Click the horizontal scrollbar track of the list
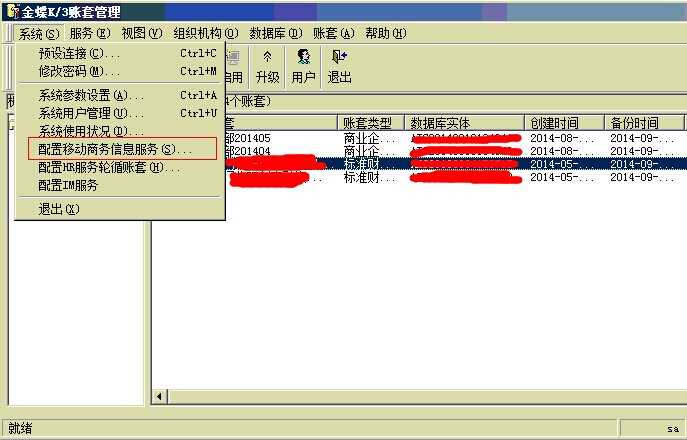This screenshot has height=440, width=687. [x=427, y=397]
